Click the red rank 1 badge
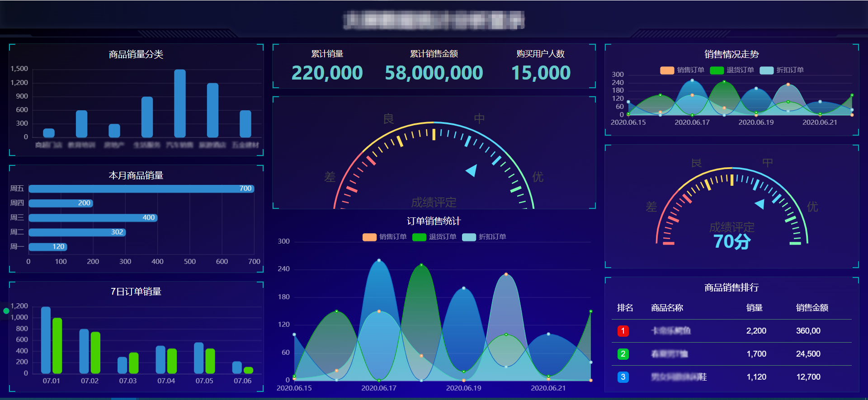Screen dimensions: 868x400 623,331
